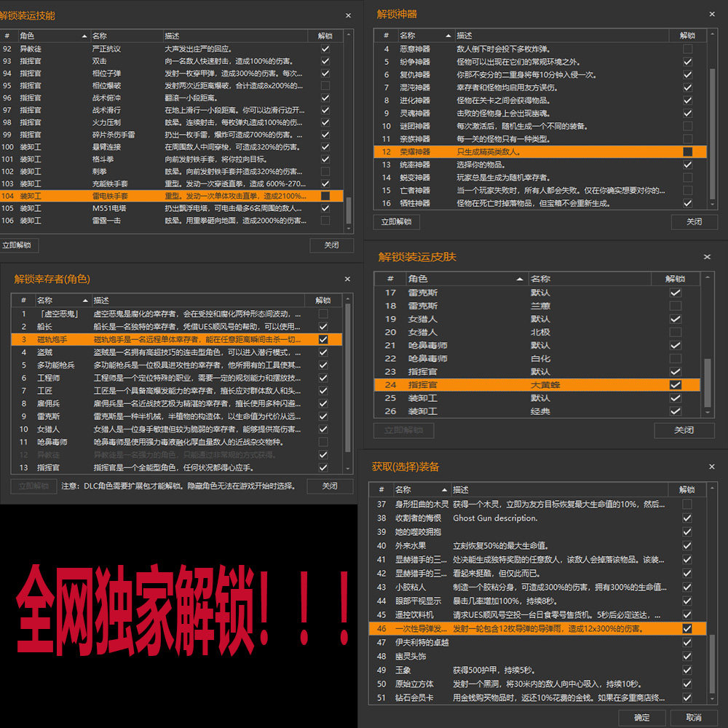The width and height of the screenshot is (728, 728).
Task: Toggle the 大黄蜂 skin unlock checkbox
Action: pos(675,384)
